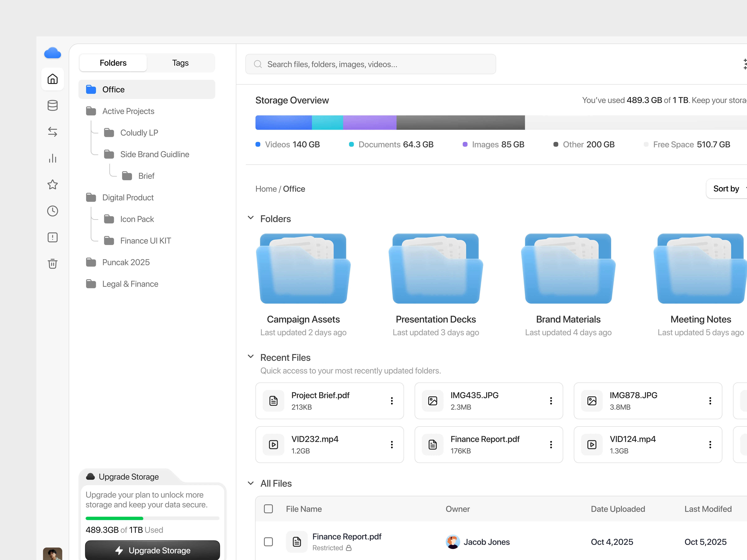Open three-dot menu for IMG435.JPG
This screenshot has height=560, width=747.
coord(551,401)
